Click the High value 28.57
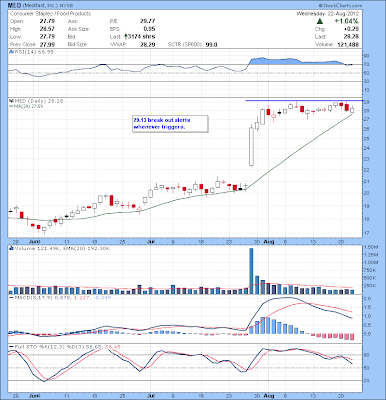Image resolution: width=386 pixels, height=400 pixels. [x=47, y=29]
